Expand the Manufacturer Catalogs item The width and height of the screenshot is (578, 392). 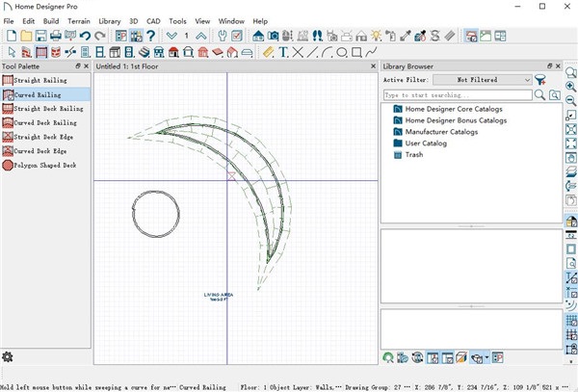click(x=440, y=132)
